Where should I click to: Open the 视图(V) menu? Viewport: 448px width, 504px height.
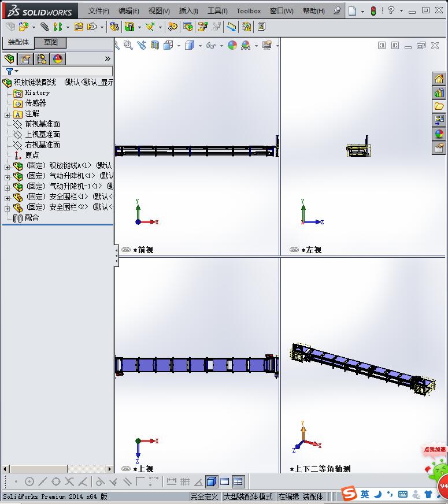(159, 11)
